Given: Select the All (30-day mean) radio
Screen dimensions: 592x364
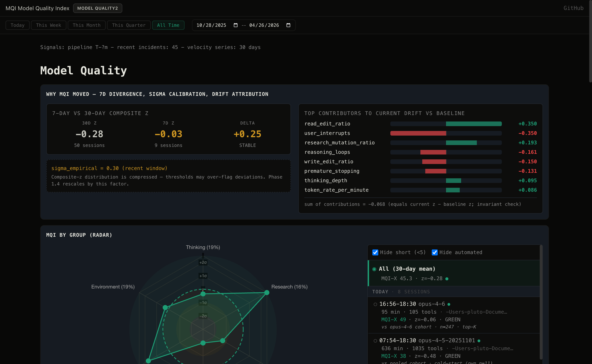Looking at the screenshot, I should point(374,269).
